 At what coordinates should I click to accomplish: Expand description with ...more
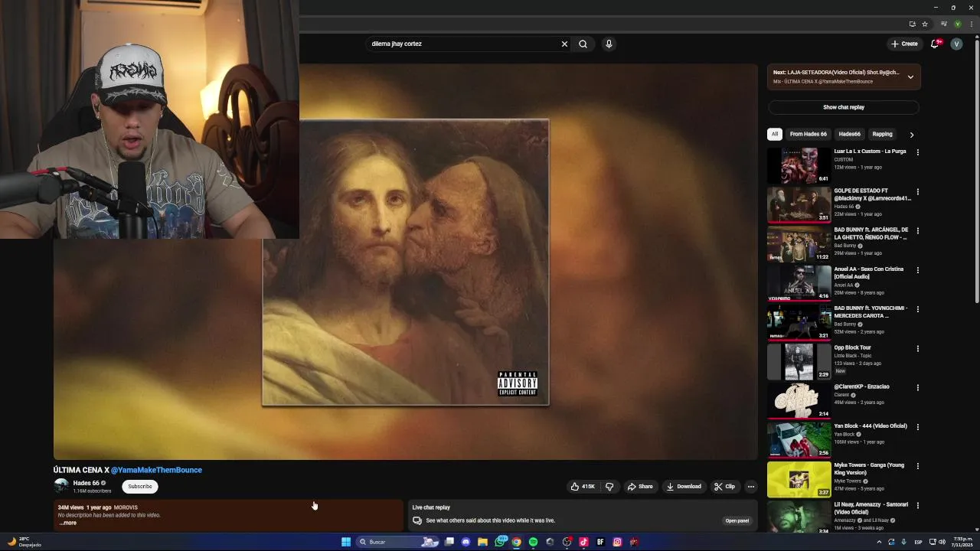tap(68, 523)
